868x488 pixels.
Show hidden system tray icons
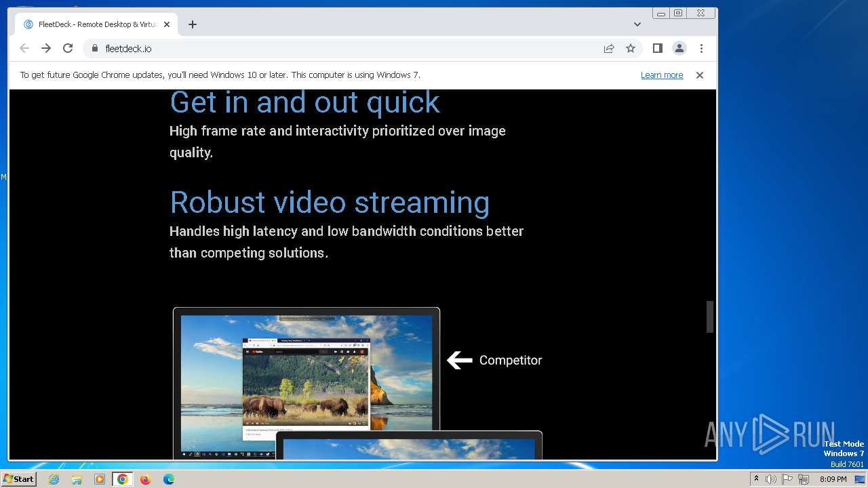point(756,479)
